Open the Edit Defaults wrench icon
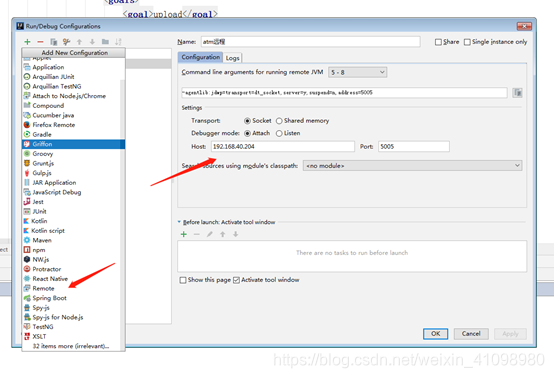 66,42
